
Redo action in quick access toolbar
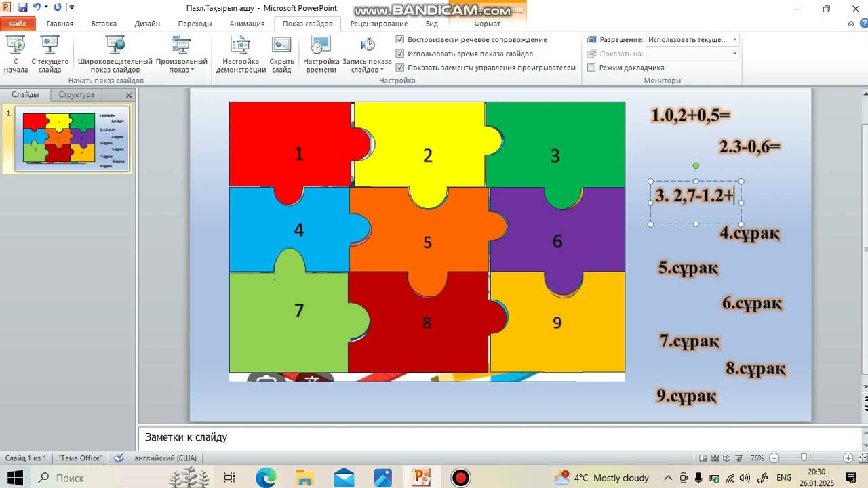coord(57,7)
